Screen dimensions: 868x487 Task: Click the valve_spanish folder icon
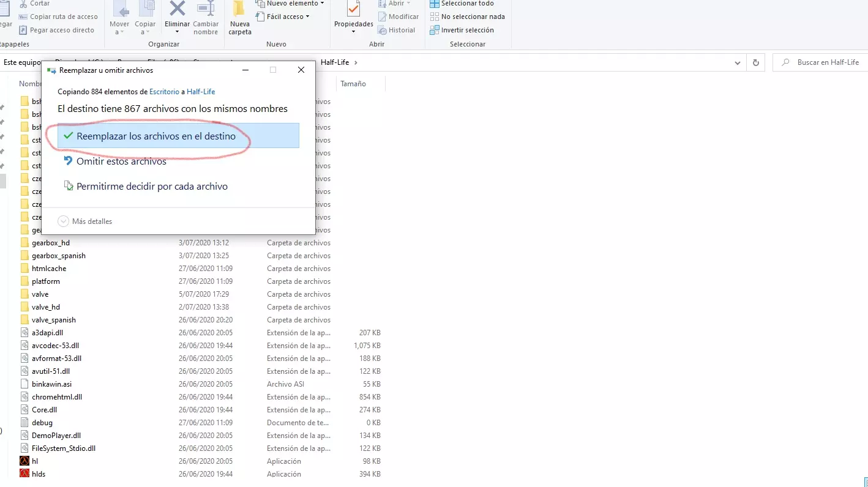24,320
